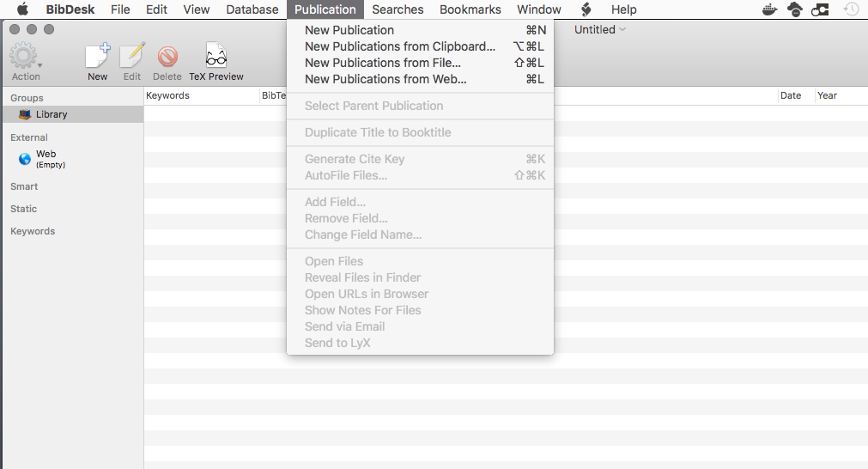
Task: Sort by the Keywords column header
Action: (x=202, y=96)
